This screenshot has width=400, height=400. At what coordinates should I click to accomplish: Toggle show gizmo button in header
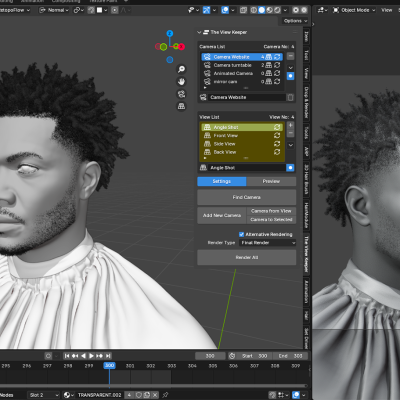pyautogui.click(x=207, y=10)
